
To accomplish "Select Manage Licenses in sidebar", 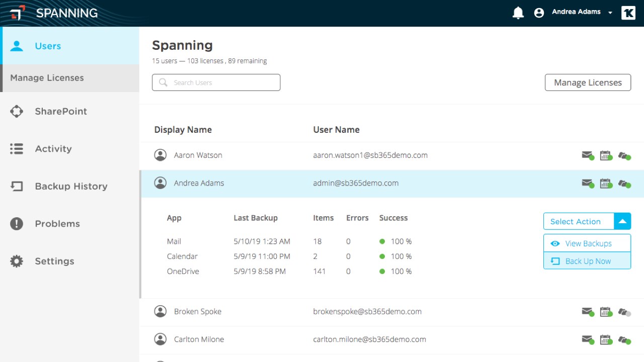I will point(69,78).
